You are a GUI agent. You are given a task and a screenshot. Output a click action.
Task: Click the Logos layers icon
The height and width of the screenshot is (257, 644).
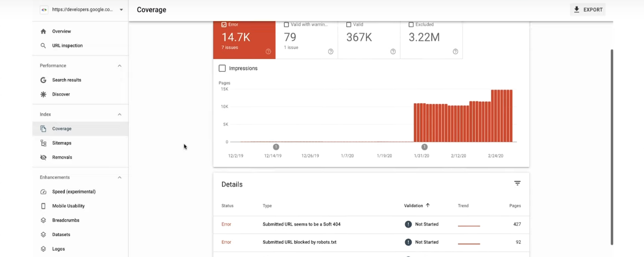(43, 249)
